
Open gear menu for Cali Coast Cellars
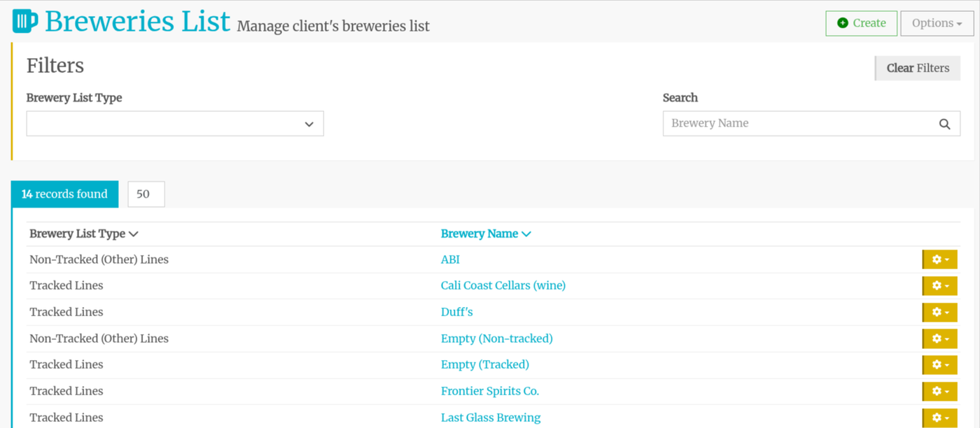[940, 286]
